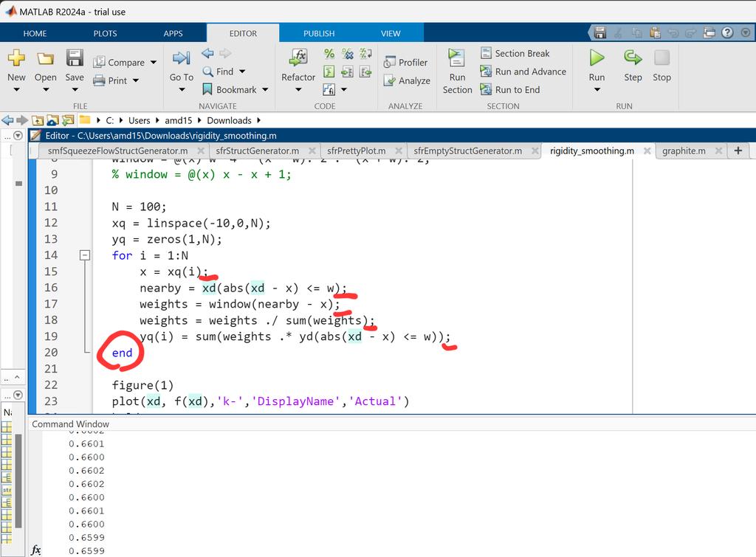This screenshot has height=557, width=756.
Task: Switch to the VIEW ribbon tab
Action: coord(391,33)
